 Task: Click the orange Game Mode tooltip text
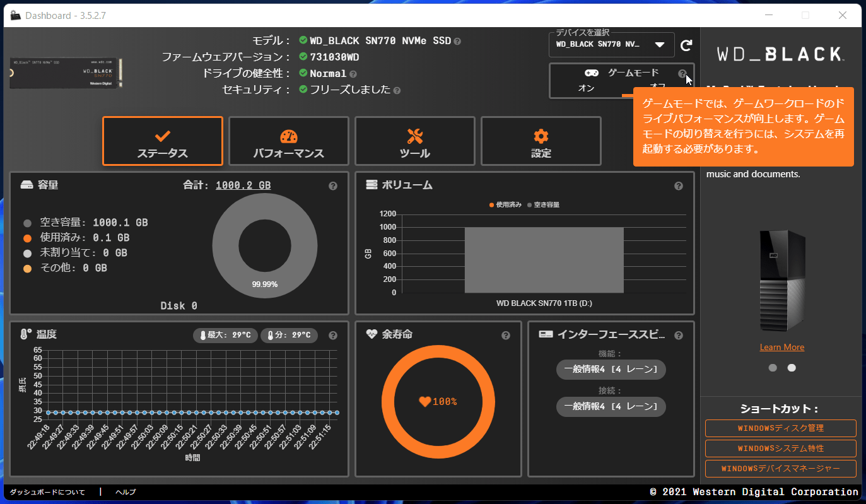coord(744,126)
